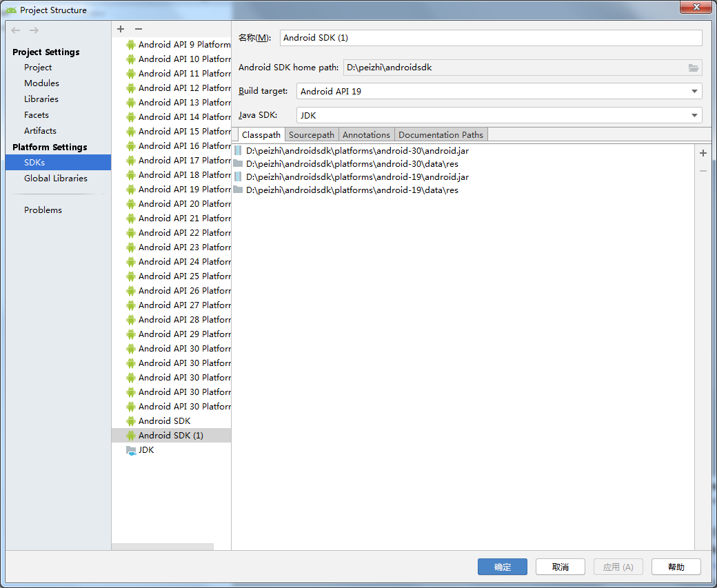Add classpath entry with plus icon
This screenshot has width=717, height=588.
(703, 153)
